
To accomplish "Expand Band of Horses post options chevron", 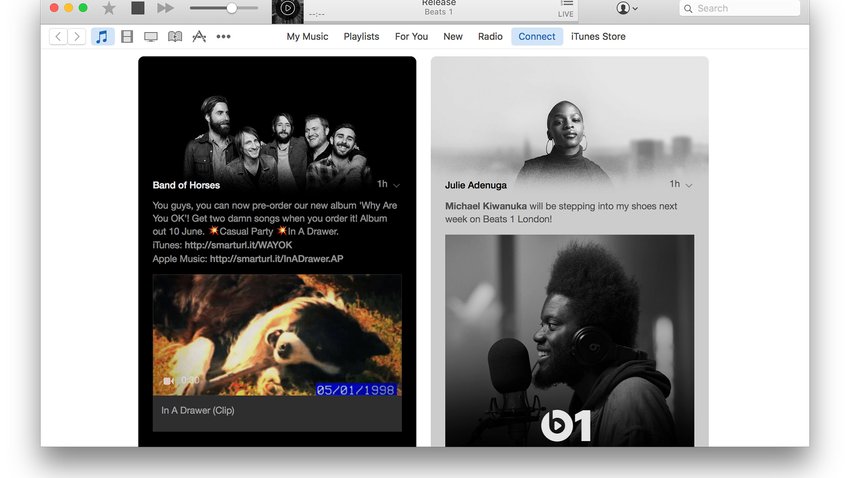I will [396, 185].
